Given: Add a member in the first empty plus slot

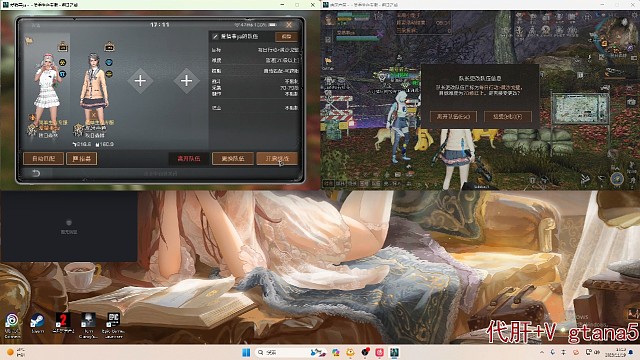Looking at the screenshot, I should tap(140, 80).
